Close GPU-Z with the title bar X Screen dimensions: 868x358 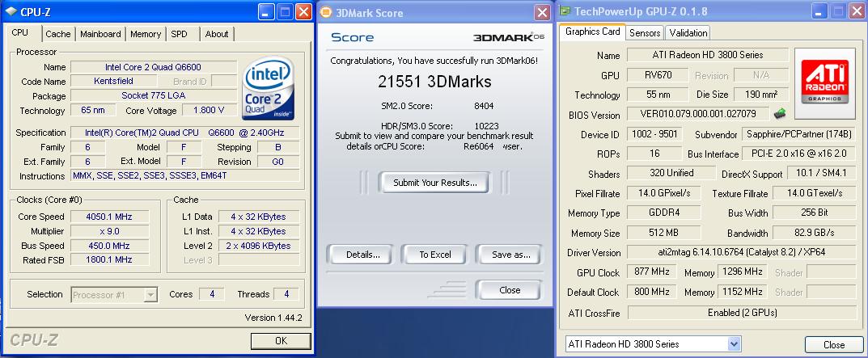[x=856, y=11]
